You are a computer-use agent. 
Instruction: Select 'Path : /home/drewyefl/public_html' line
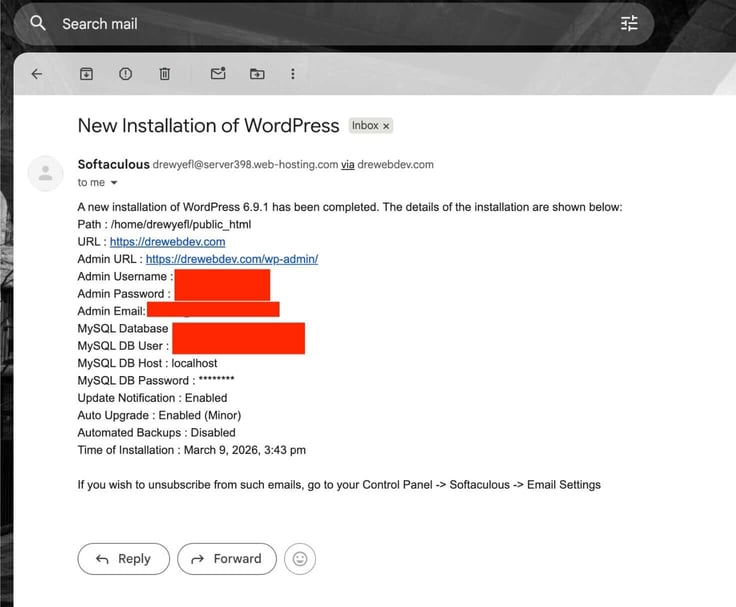tap(164, 224)
